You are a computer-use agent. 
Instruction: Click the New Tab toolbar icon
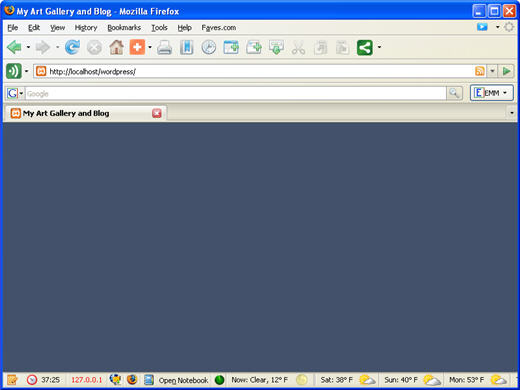tap(231, 47)
